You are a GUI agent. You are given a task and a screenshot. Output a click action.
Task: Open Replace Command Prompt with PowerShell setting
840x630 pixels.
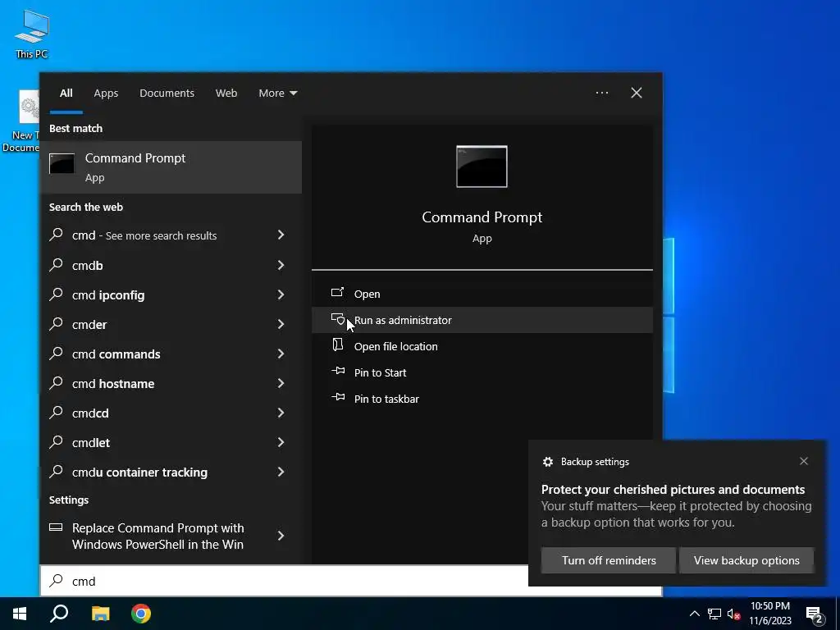(171, 536)
